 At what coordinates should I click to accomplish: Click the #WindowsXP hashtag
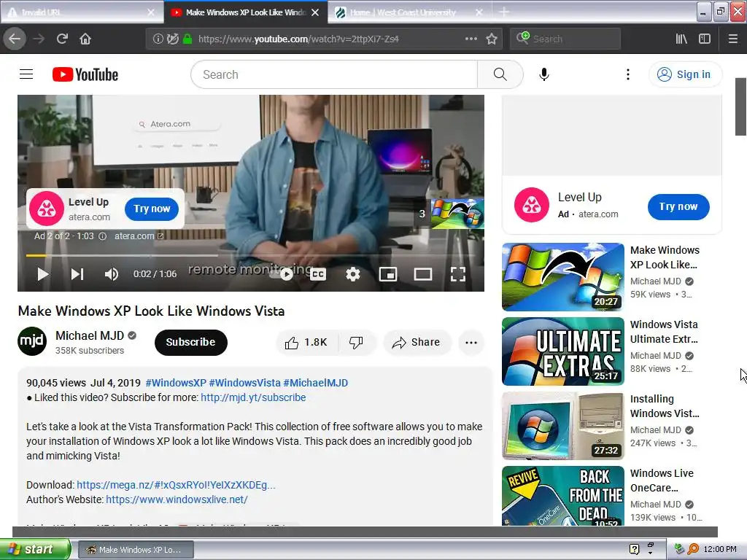click(x=176, y=383)
